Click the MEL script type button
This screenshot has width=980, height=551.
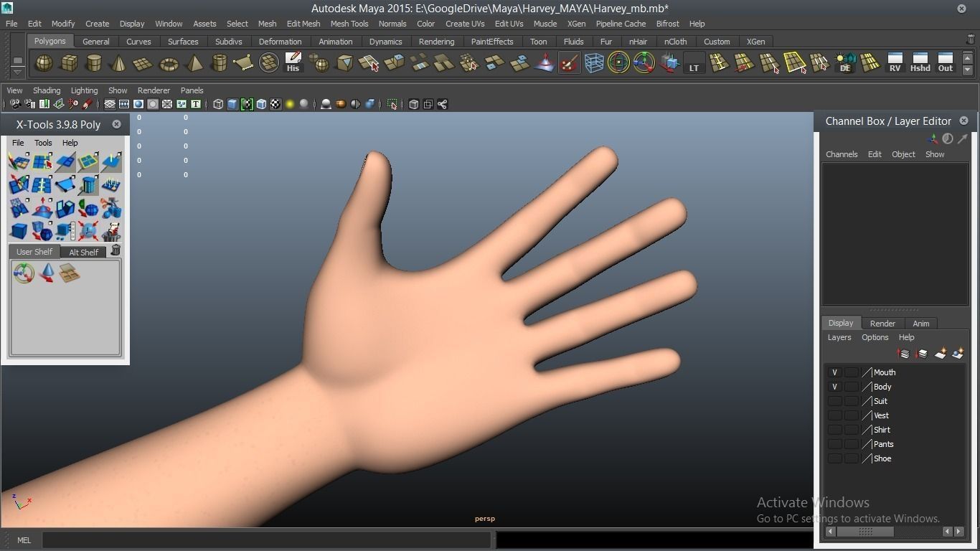point(24,540)
